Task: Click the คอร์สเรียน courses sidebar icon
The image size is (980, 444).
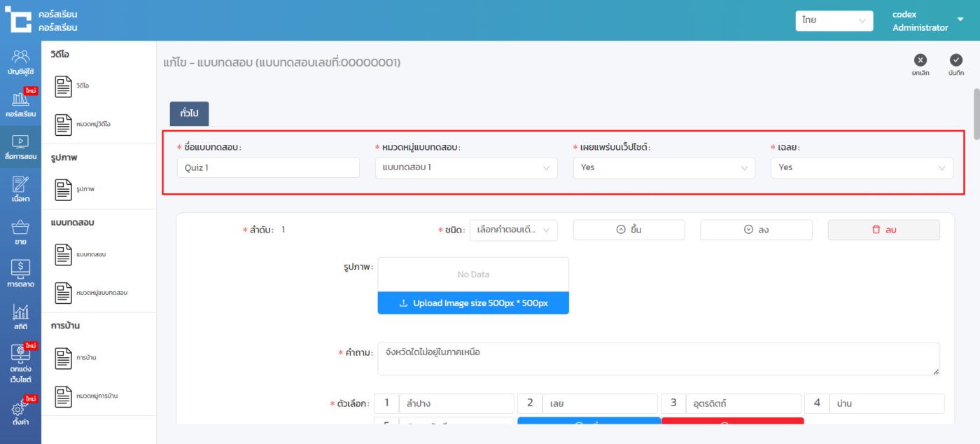Action: (x=20, y=103)
